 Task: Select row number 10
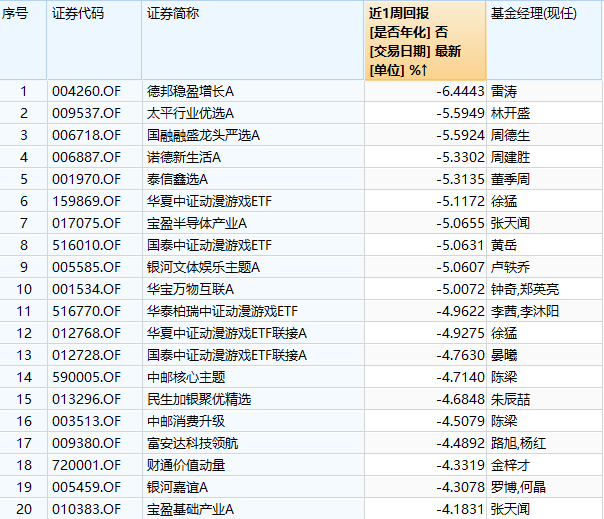(x=24, y=289)
